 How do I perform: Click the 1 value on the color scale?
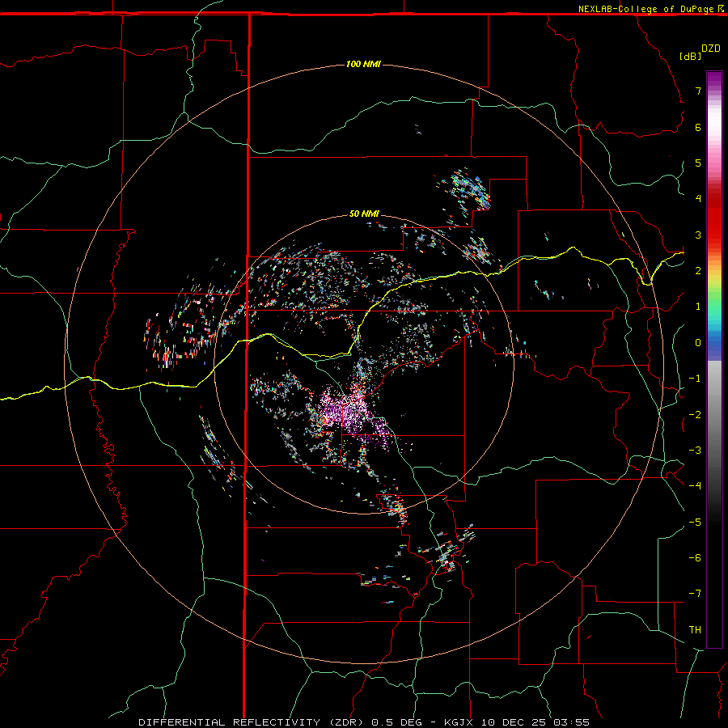click(x=698, y=307)
